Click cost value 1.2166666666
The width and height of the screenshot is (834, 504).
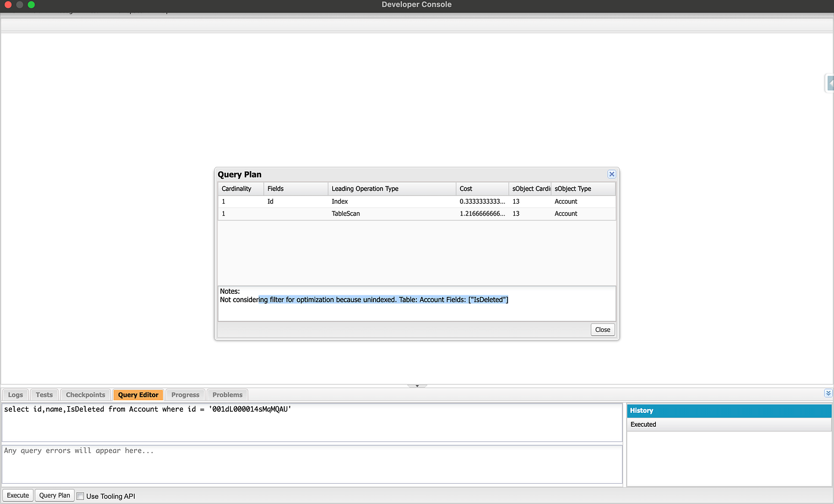click(x=482, y=213)
